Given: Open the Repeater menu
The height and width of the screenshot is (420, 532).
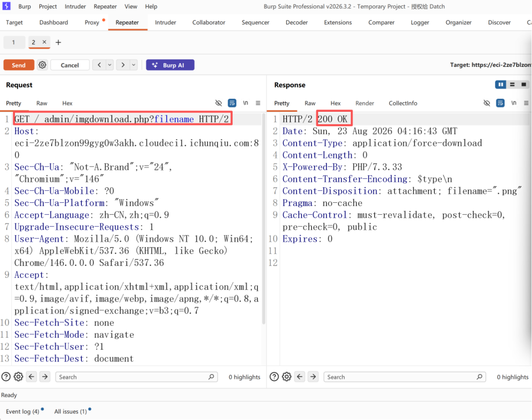Looking at the screenshot, I should point(105,6).
